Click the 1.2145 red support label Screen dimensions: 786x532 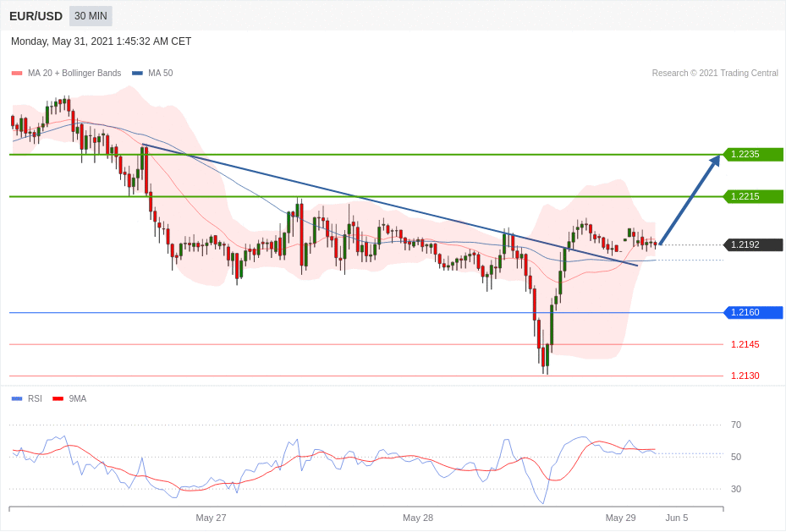click(745, 344)
